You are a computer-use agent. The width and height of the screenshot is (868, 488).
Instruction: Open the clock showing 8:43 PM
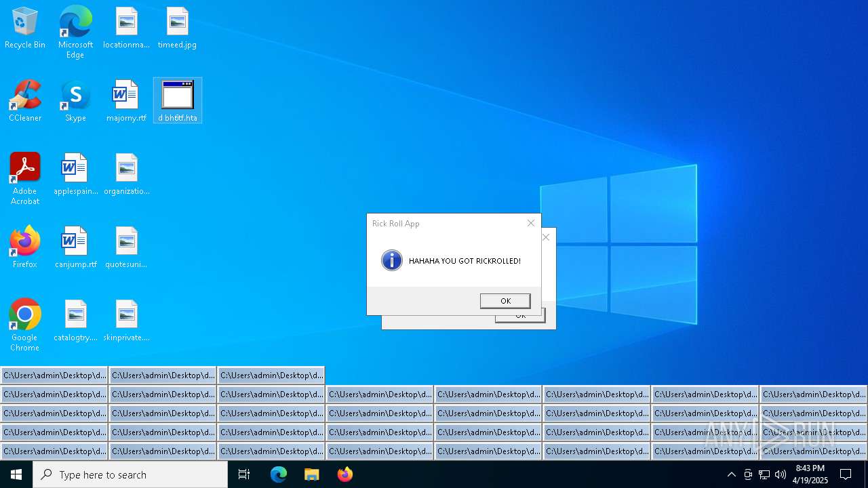(x=810, y=474)
